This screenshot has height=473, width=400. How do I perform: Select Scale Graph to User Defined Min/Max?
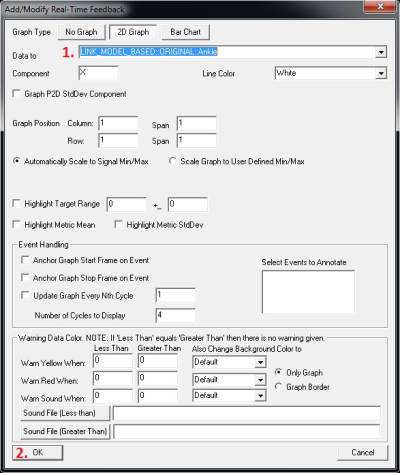pyautogui.click(x=173, y=161)
